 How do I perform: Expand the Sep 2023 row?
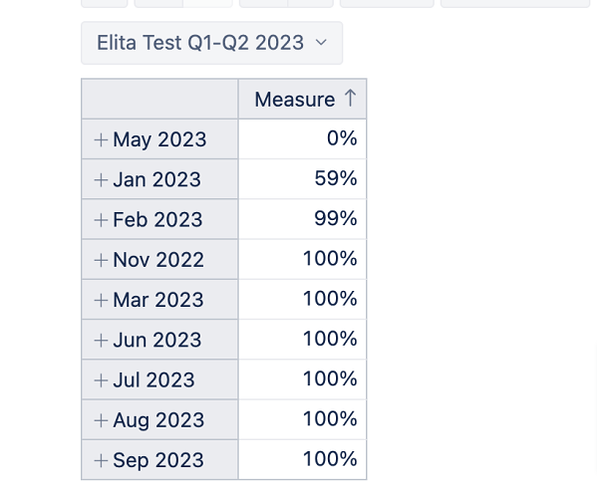pos(101,460)
